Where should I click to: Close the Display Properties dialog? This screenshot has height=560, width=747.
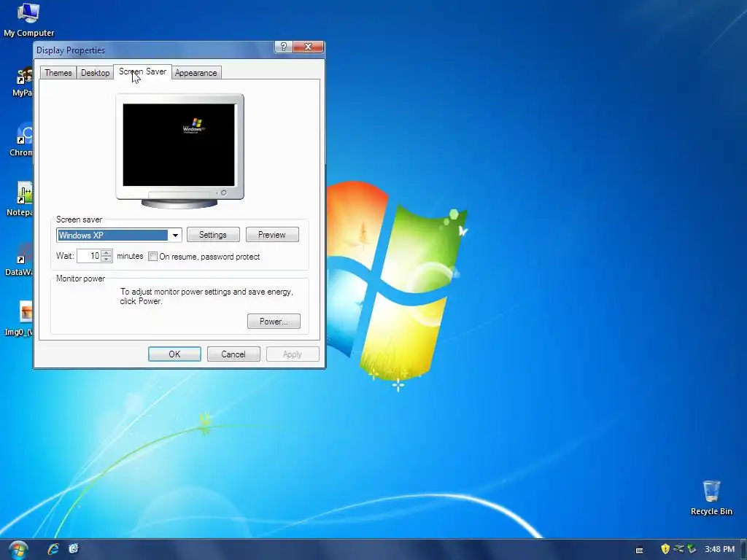(x=309, y=47)
